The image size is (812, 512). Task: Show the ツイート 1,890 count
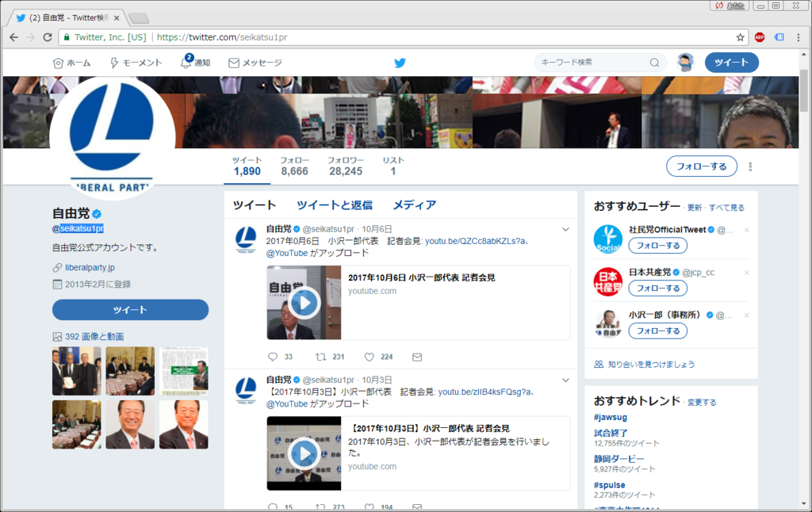click(247, 166)
